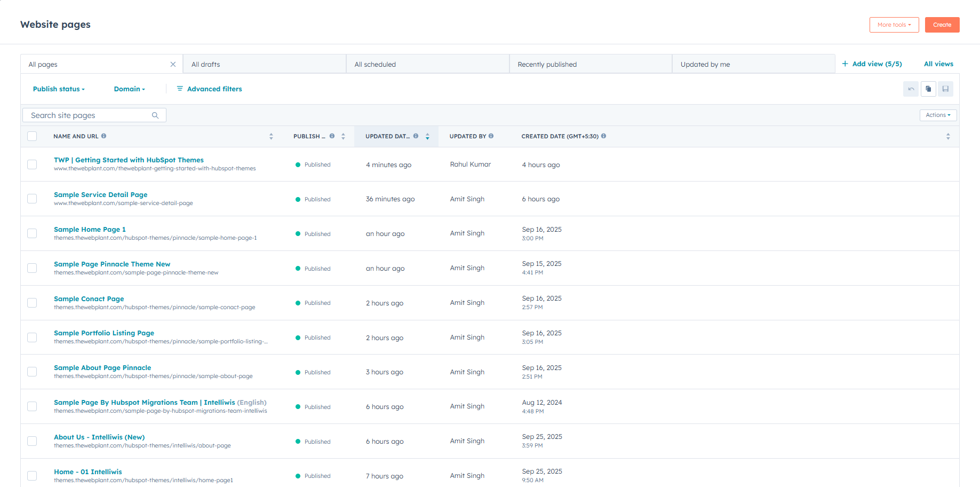This screenshot has width=980, height=487.
Task: Check the Sample Home Page 1 checkbox
Action: point(32,233)
